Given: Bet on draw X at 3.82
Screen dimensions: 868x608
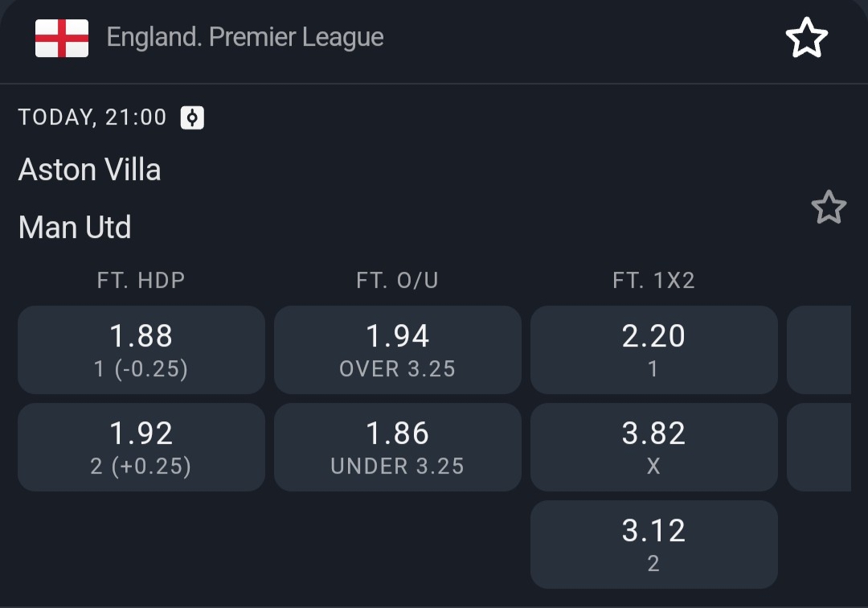Looking at the screenshot, I should pyautogui.click(x=653, y=447).
